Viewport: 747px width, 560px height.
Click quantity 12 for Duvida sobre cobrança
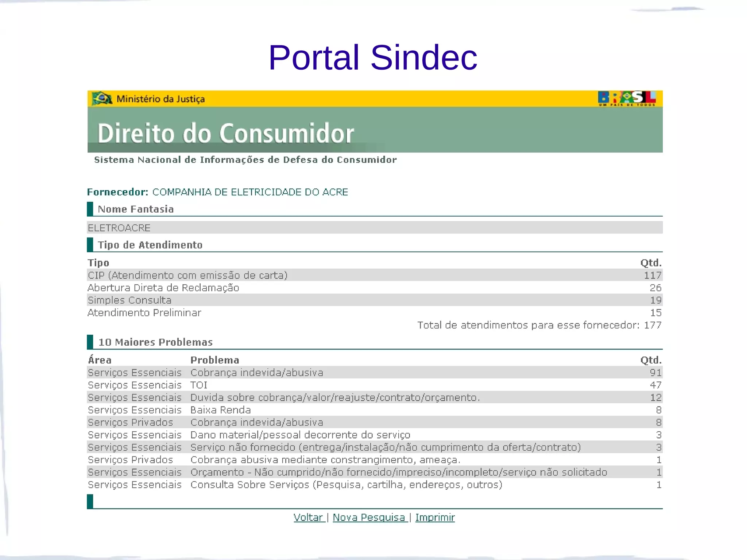(656, 397)
